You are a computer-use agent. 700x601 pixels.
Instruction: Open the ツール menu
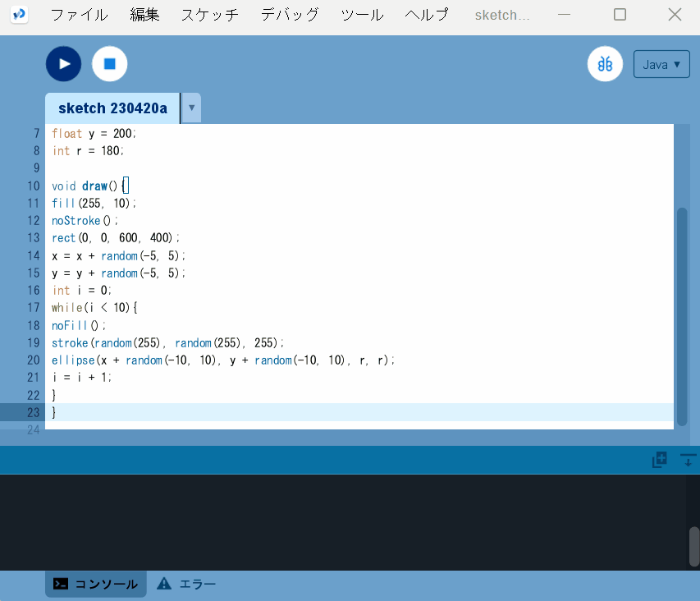pos(362,15)
